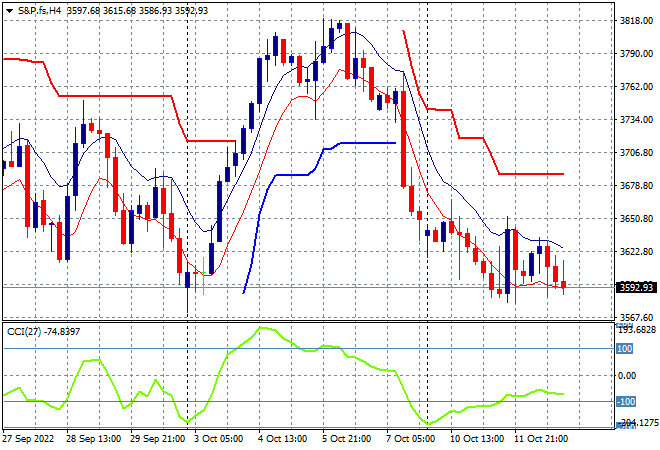
Task: Click the 3762.00 price axis label
Action: pos(636,87)
